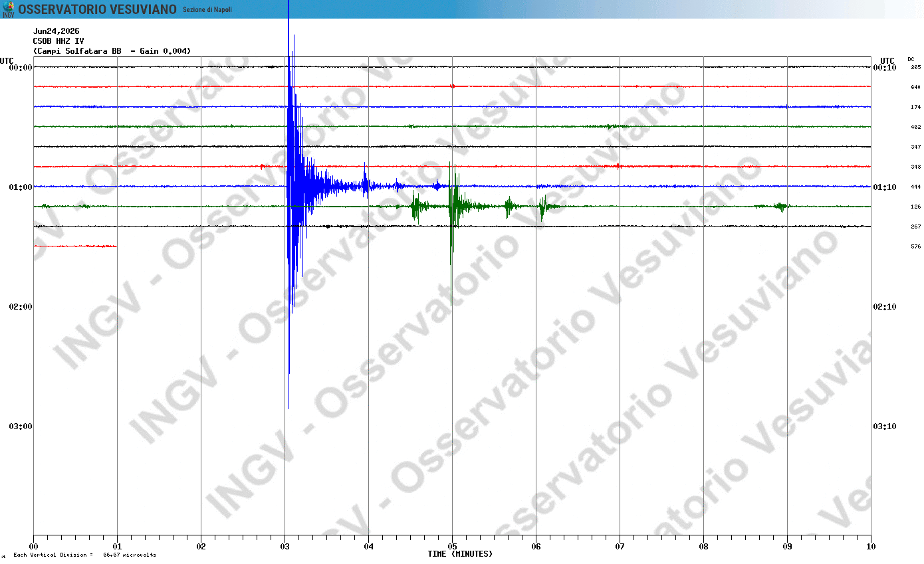
Task: Click minute 07 on the time axis
Action: (x=620, y=547)
